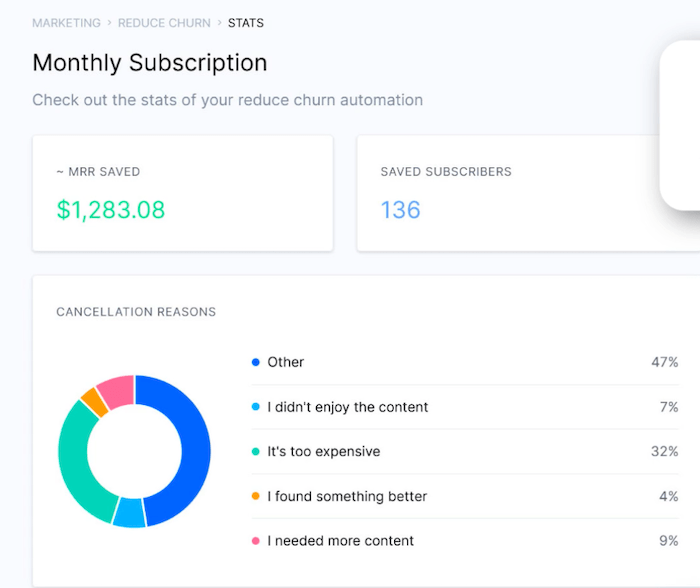Viewport: 700px width, 588px height.
Task: Click the chevron after MARKETING breadcrumb
Action: [109, 23]
